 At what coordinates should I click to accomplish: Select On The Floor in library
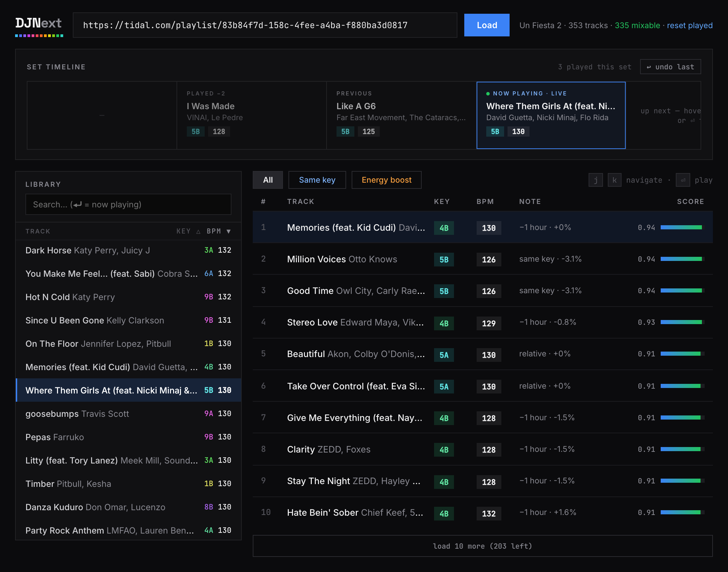click(128, 344)
